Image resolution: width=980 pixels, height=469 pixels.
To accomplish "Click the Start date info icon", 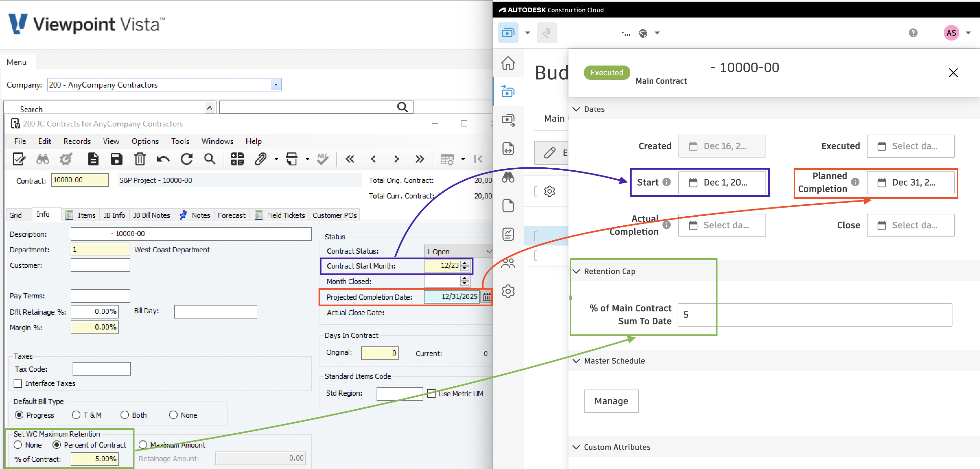I will click(x=667, y=182).
